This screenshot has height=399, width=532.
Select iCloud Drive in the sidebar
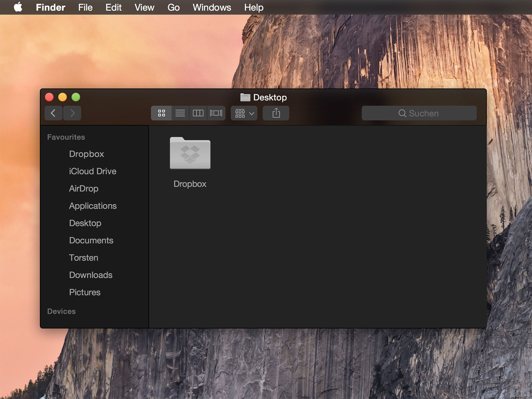coord(93,171)
